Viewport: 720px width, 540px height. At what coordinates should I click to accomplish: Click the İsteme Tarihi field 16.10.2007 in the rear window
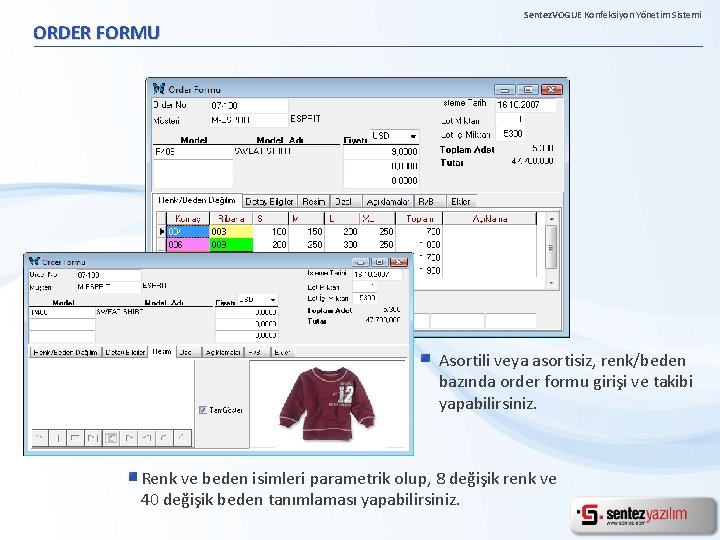coord(525,105)
